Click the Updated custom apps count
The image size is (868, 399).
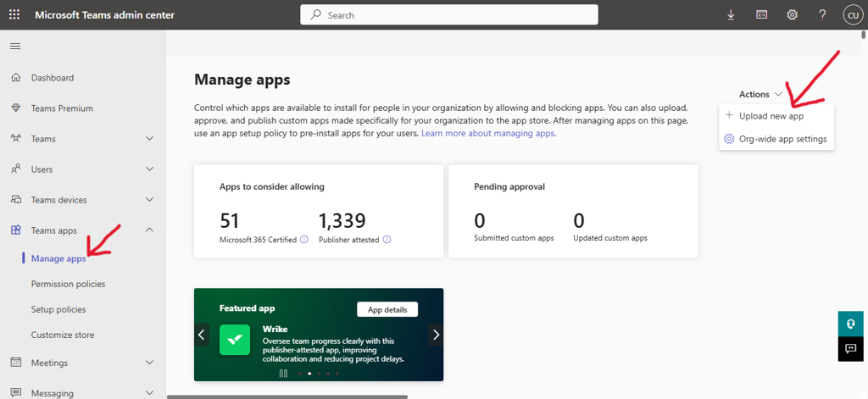point(579,221)
